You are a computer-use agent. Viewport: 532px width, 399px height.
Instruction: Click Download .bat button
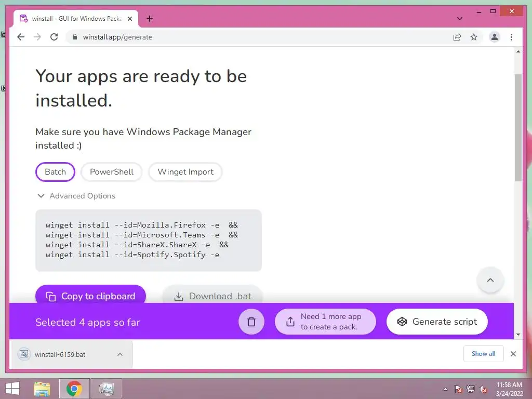pos(212,296)
